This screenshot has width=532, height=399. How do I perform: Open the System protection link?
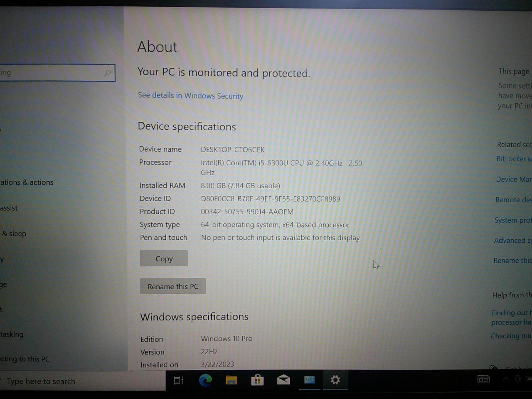tap(513, 220)
